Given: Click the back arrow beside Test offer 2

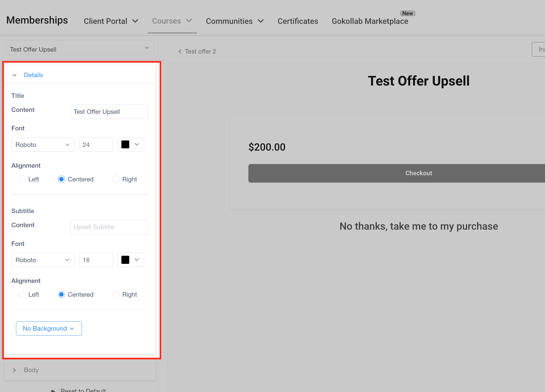Looking at the screenshot, I should point(180,51).
